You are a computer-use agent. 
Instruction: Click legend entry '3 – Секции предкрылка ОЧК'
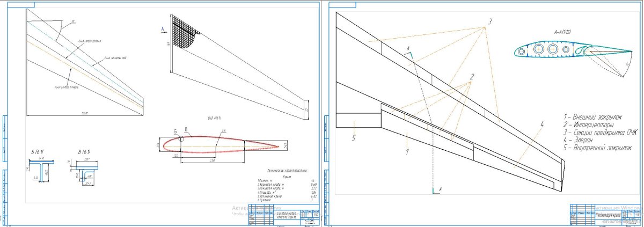click(x=600, y=132)
